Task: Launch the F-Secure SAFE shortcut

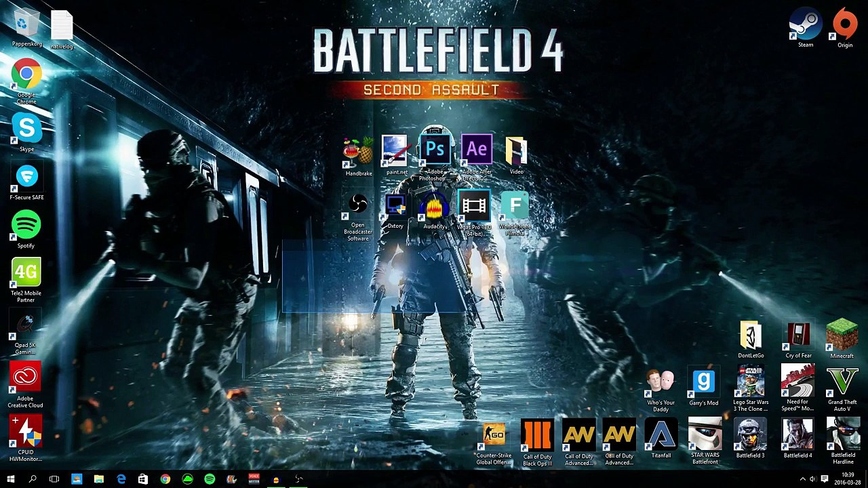Action: click(x=26, y=181)
